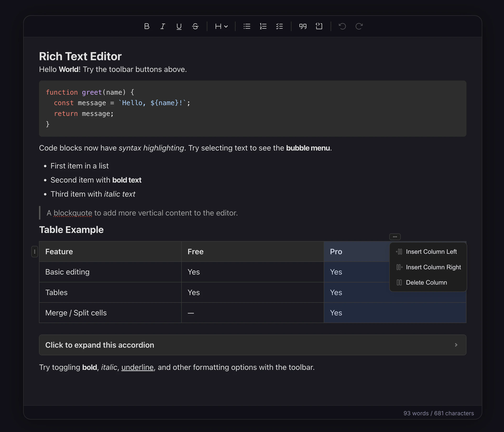Toggle bold formatting in the toolbar

[x=147, y=26]
